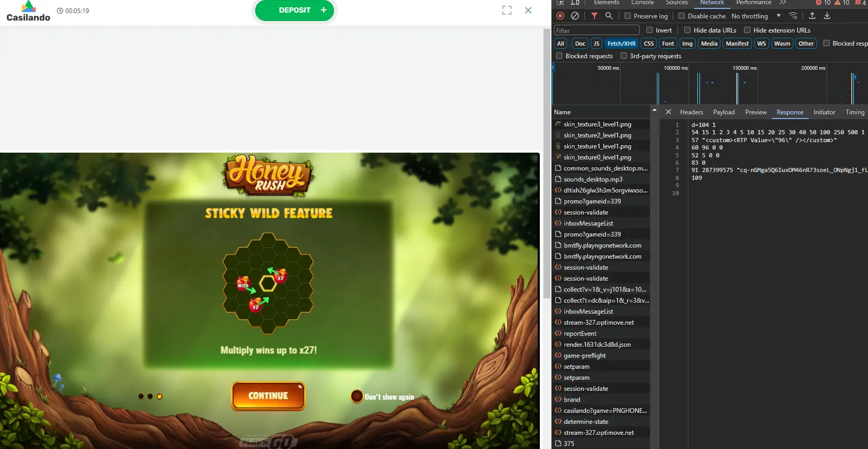Click the Honey Rush game logo
Viewport: 868px width, 449px height.
click(x=268, y=176)
